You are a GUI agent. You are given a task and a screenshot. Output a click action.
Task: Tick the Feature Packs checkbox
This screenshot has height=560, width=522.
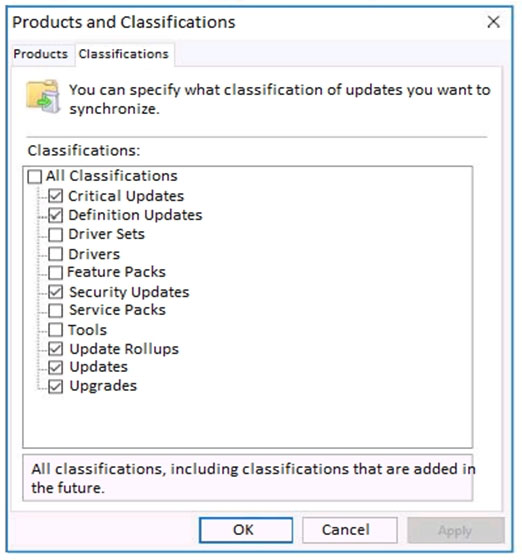point(56,273)
